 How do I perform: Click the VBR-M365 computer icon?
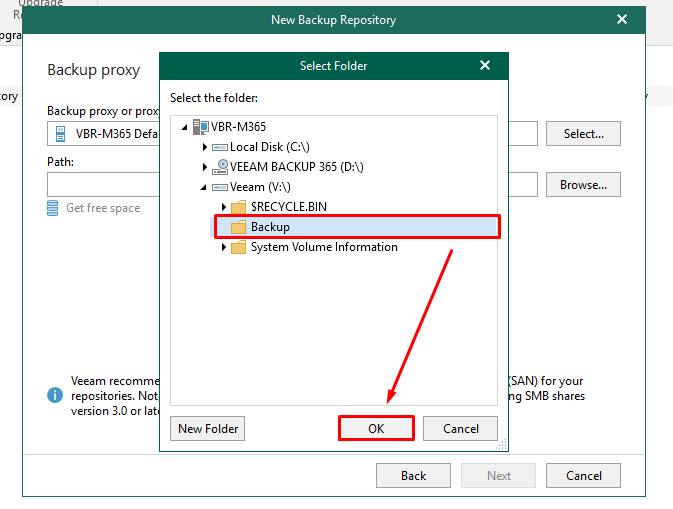coord(200,127)
